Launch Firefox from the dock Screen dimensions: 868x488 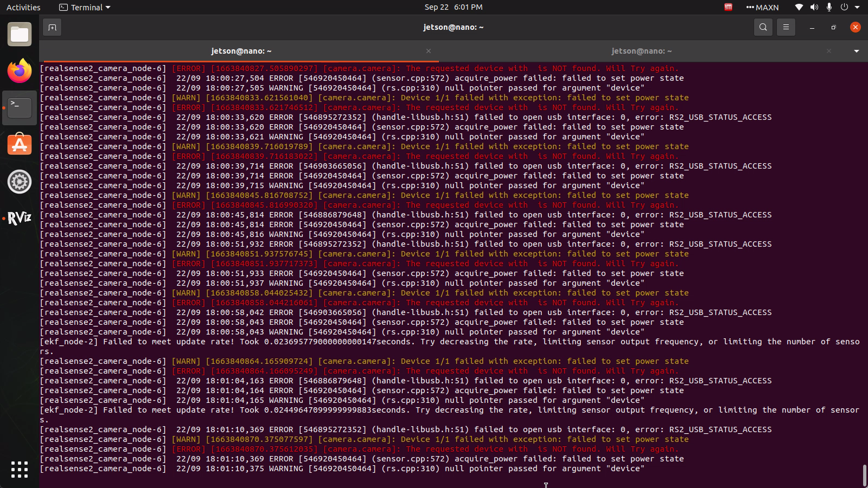20,71
